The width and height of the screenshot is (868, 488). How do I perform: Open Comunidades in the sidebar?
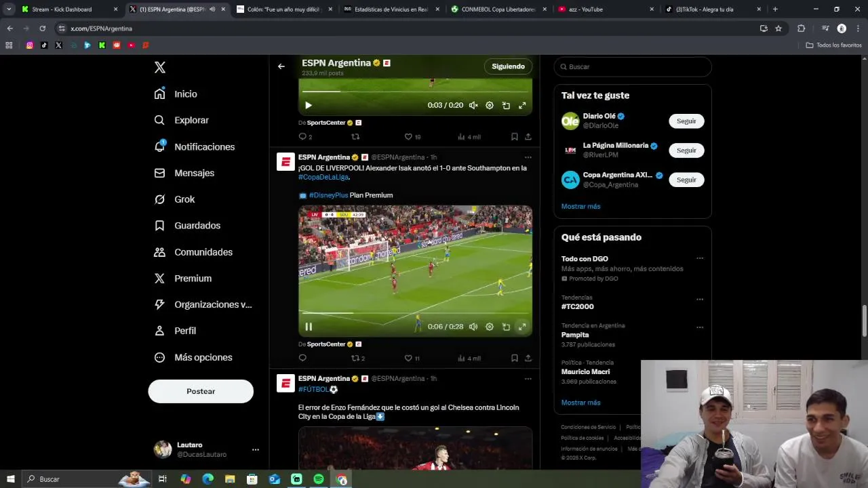click(193, 252)
